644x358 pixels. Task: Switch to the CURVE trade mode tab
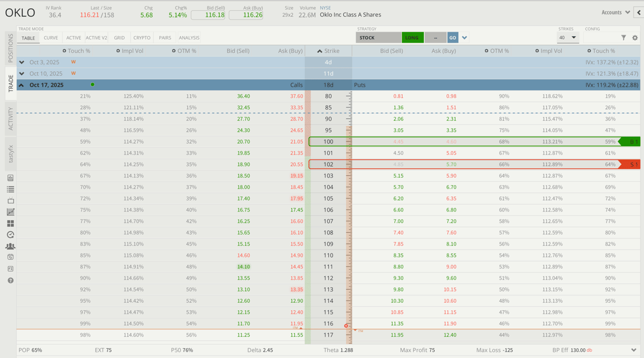[x=51, y=38]
